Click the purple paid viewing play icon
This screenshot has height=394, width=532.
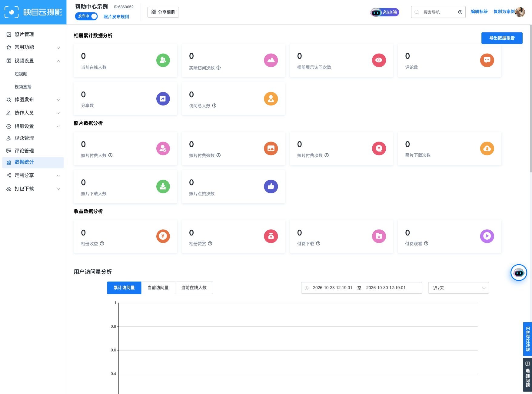click(487, 236)
